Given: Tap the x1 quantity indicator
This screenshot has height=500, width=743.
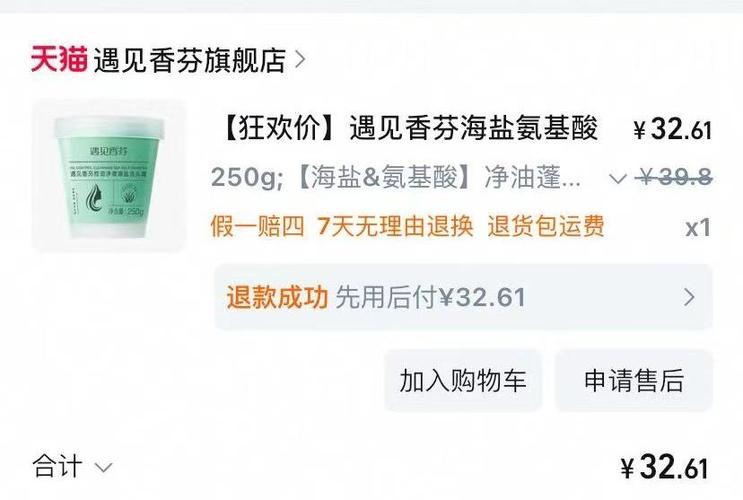Looking at the screenshot, I should pyautogui.click(x=698, y=228).
